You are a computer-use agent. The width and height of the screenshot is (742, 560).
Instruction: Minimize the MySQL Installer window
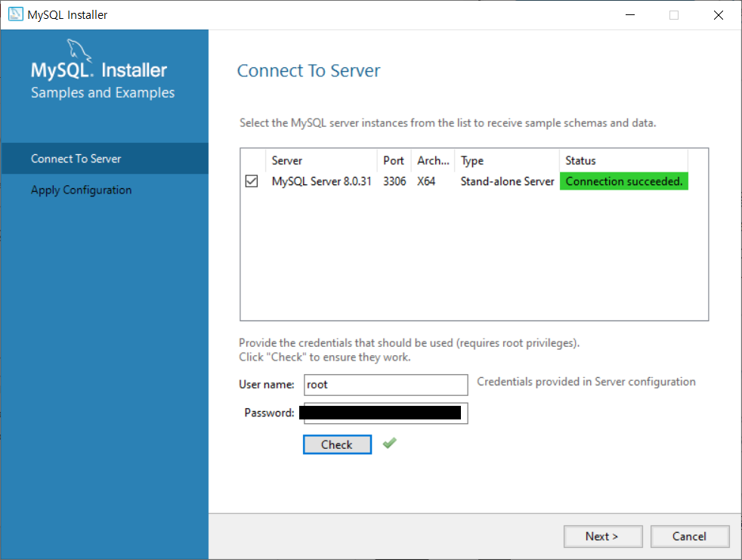coord(630,15)
